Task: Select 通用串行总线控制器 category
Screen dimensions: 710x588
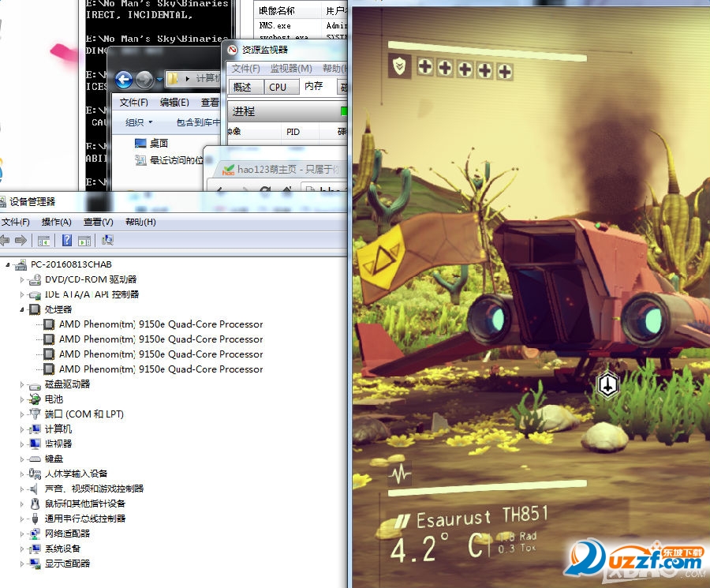Action: pyautogui.click(x=84, y=519)
